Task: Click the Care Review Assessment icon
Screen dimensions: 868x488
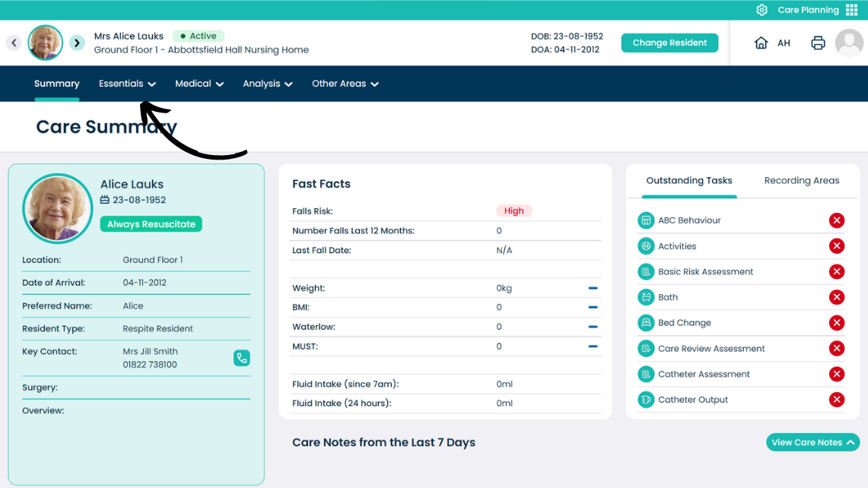Action: (645, 349)
